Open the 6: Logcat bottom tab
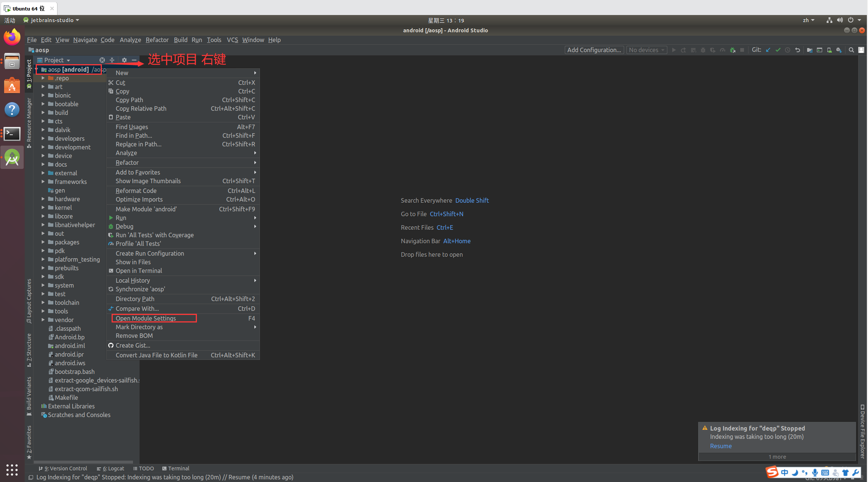 pyautogui.click(x=110, y=468)
